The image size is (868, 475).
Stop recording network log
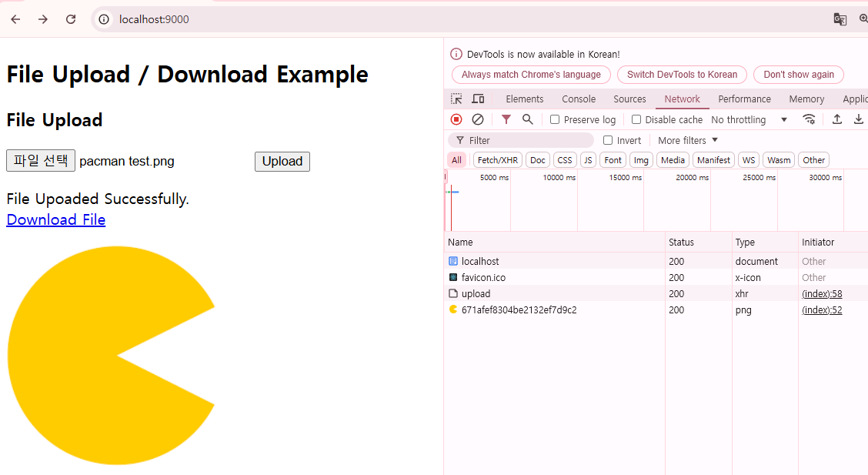pyautogui.click(x=456, y=119)
